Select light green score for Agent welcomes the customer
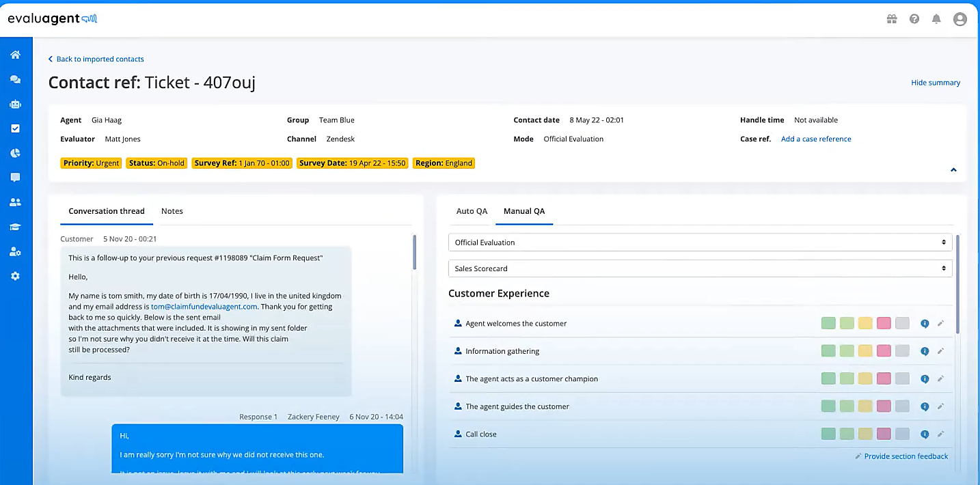The width and height of the screenshot is (980, 485). [x=847, y=323]
